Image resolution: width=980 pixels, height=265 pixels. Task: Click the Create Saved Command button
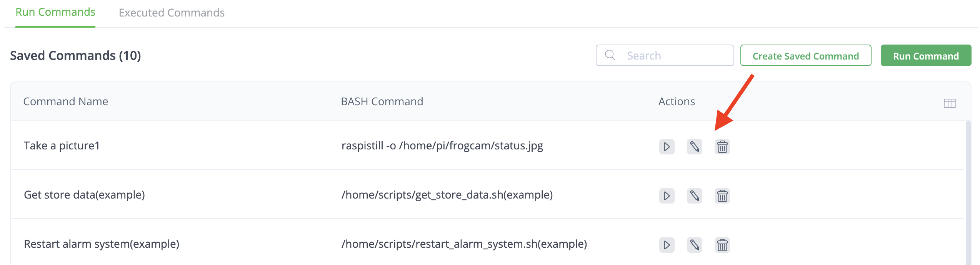point(805,56)
